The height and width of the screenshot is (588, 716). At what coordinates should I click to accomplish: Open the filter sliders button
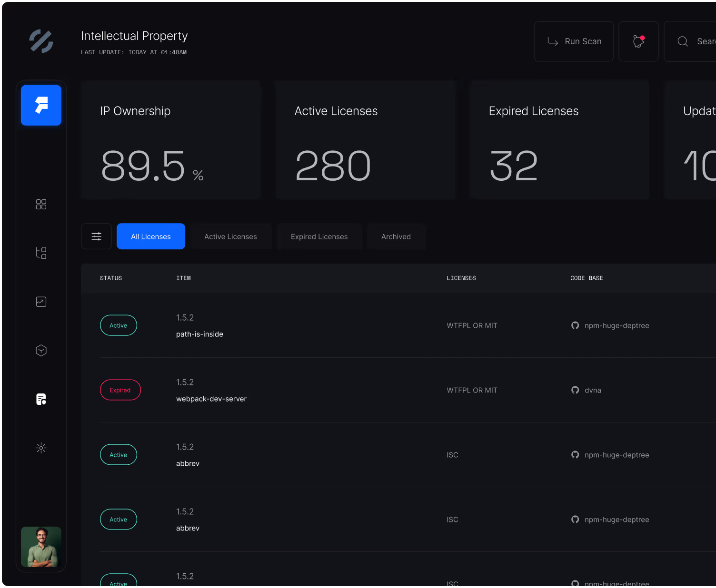click(x=97, y=236)
